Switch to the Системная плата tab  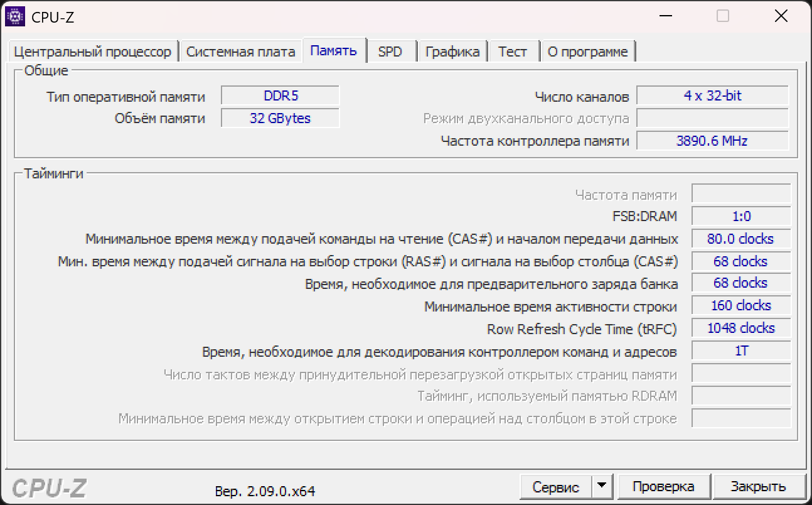(240, 52)
